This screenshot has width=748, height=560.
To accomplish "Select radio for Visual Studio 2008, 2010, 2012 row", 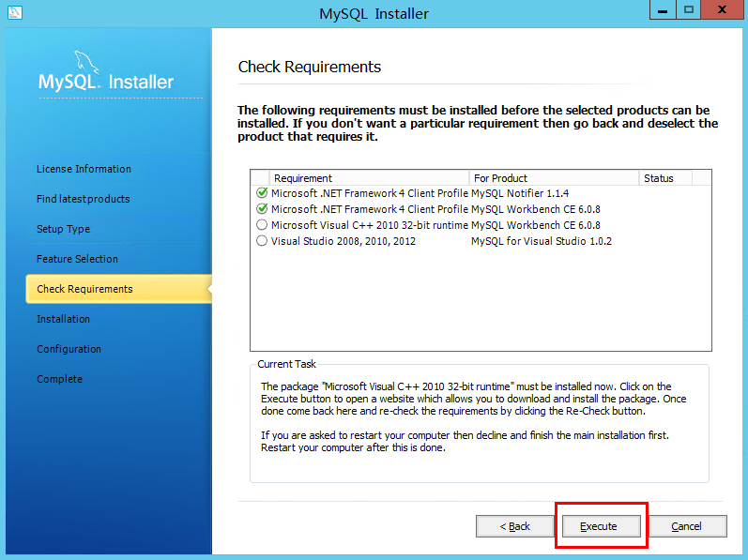I will 262,241.
